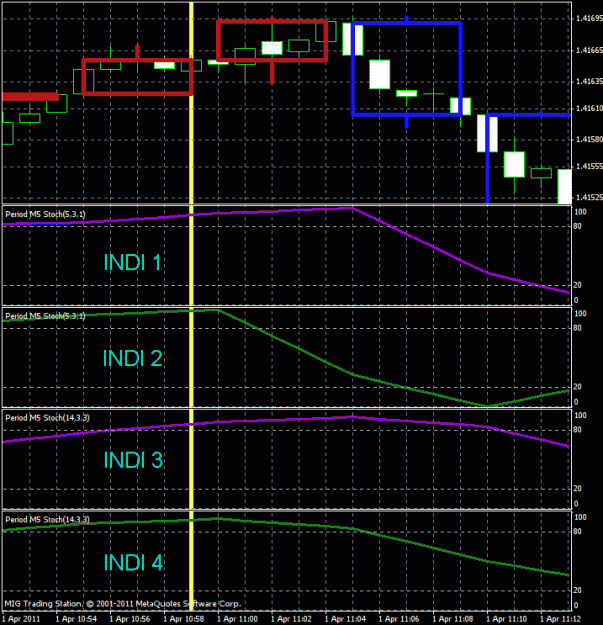
Task: Click the Stoch(5,3,1) label in INDI 2 pane
Action: point(45,316)
